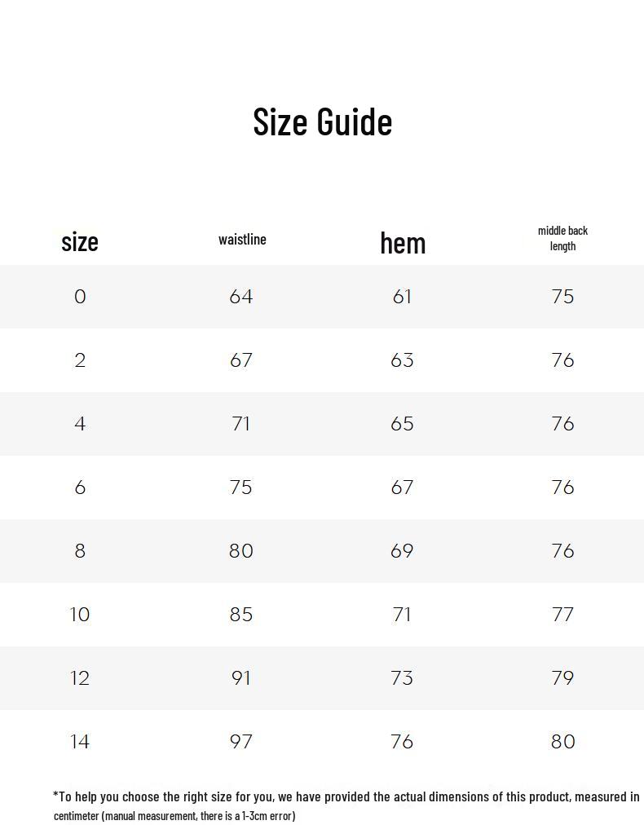
Task: Click middle back length for size 6
Action: pyautogui.click(x=562, y=487)
